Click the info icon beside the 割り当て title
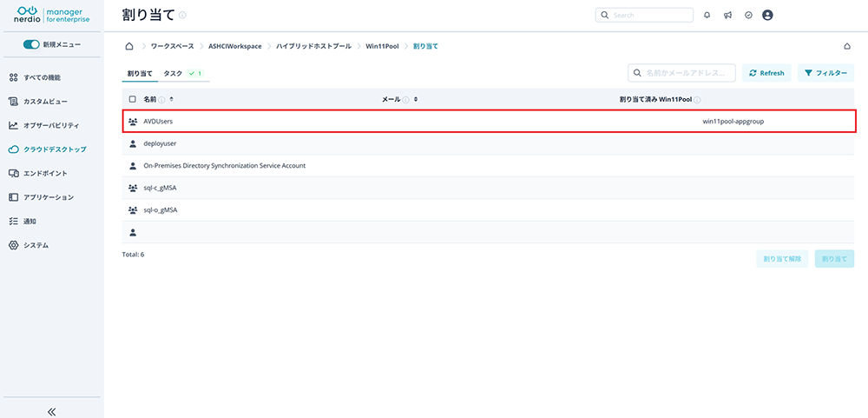This screenshot has width=868, height=418. click(x=182, y=15)
